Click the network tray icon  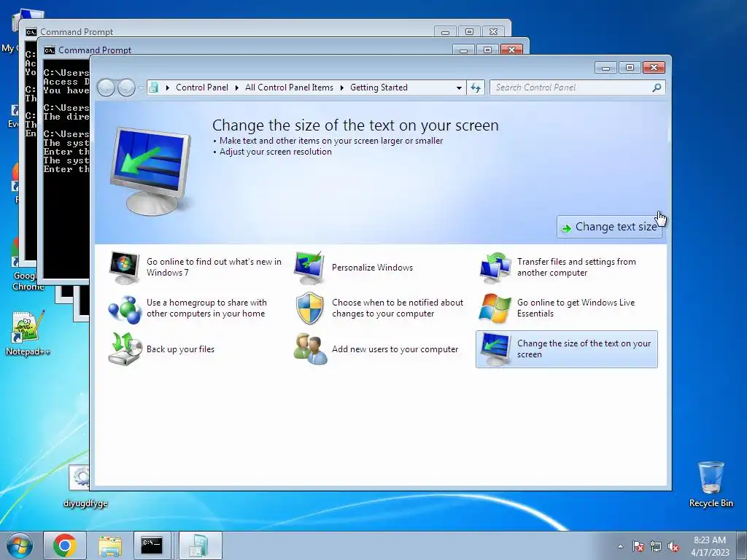pyautogui.click(x=656, y=547)
